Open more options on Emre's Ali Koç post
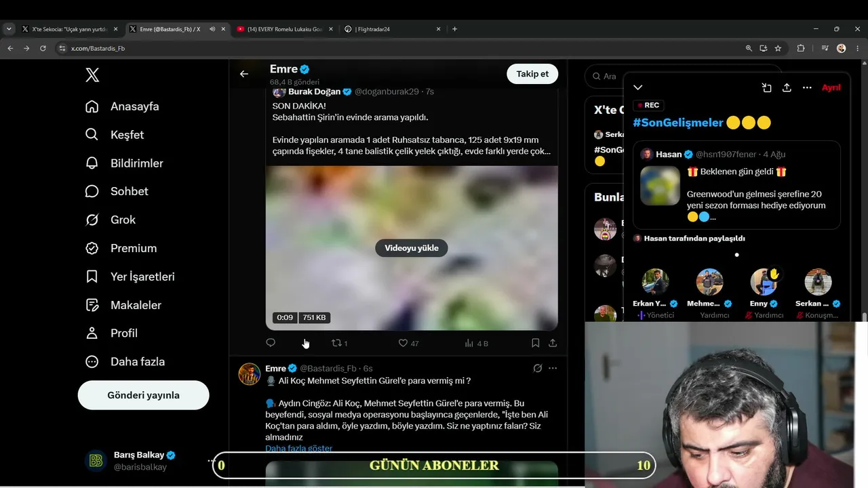Screen dimensions: 868x488 [553, 368]
